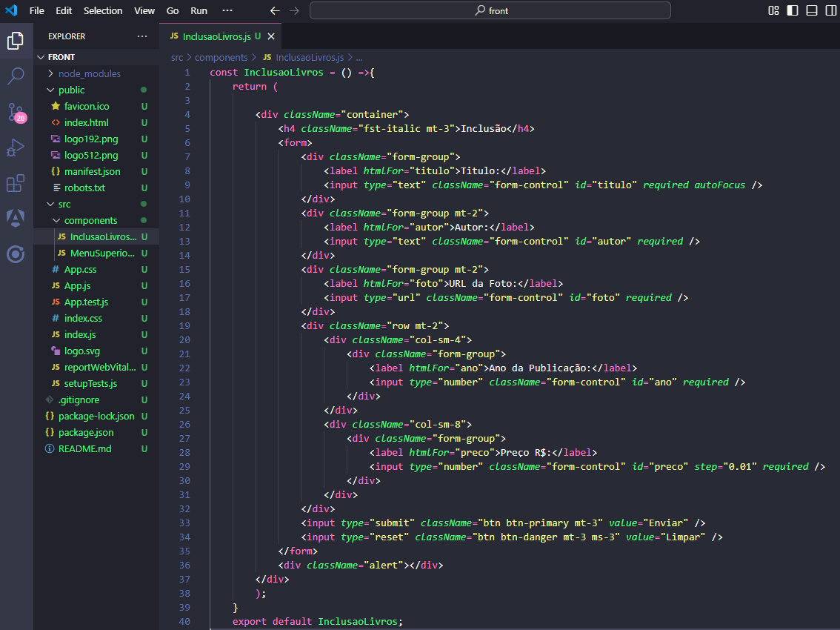Toggle the Secondary Side Bar icon

[x=831, y=10]
